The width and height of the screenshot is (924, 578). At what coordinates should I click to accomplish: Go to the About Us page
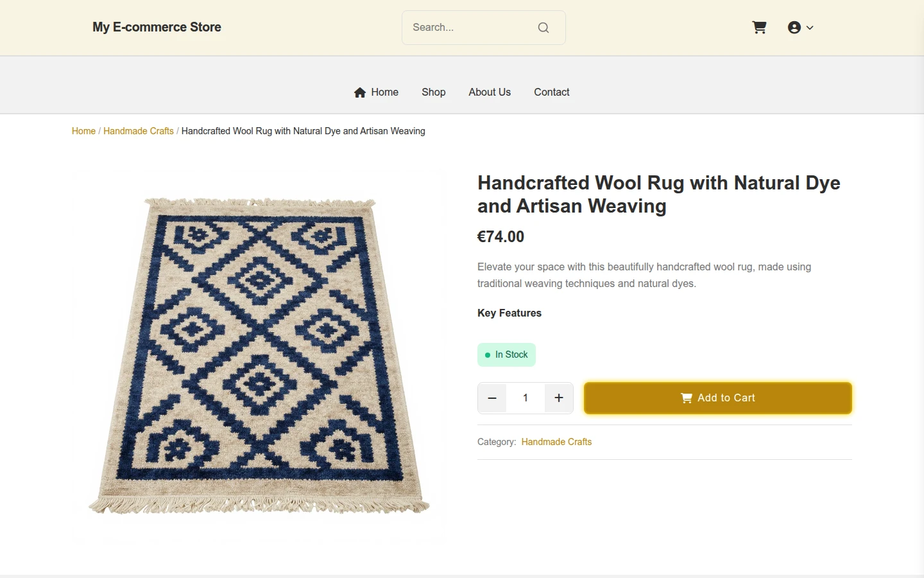click(490, 92)
